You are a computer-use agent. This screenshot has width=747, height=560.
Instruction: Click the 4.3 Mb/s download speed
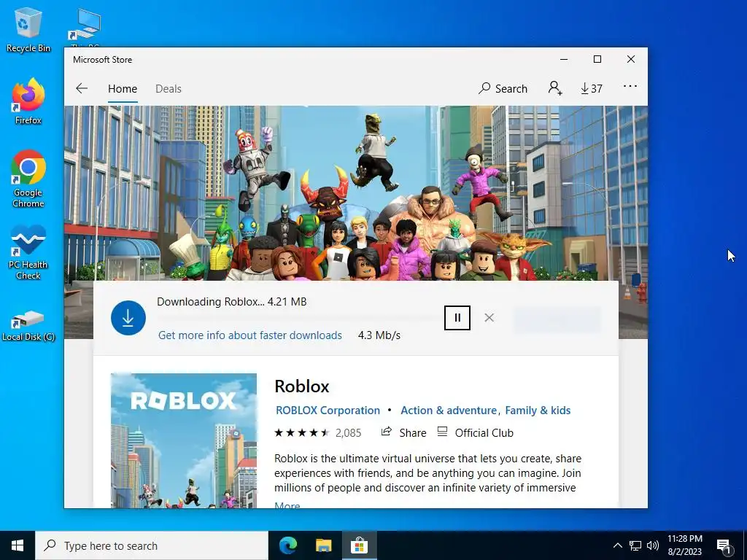[x=379, y=335]
